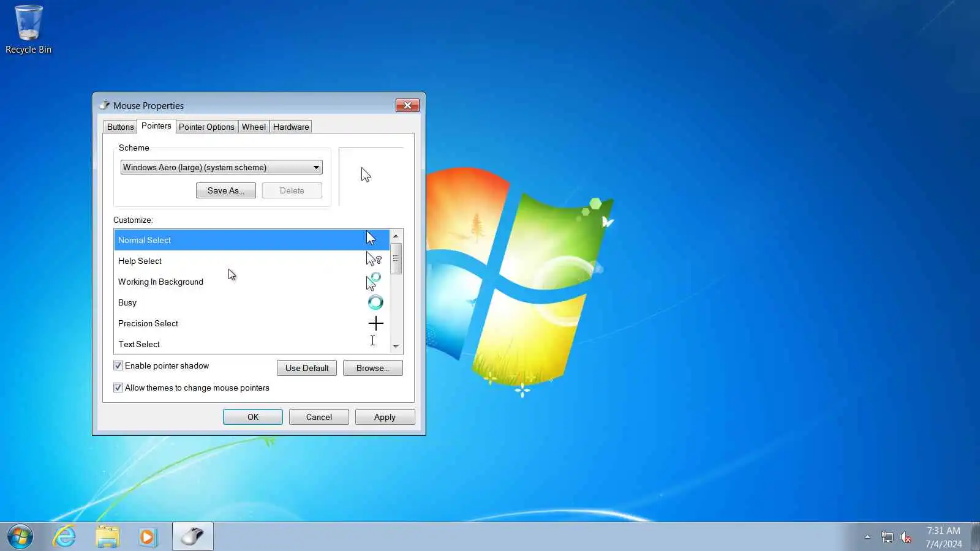The image size is (980, 551).
Task: Click the network tray icon
Action: pos(887,538)
